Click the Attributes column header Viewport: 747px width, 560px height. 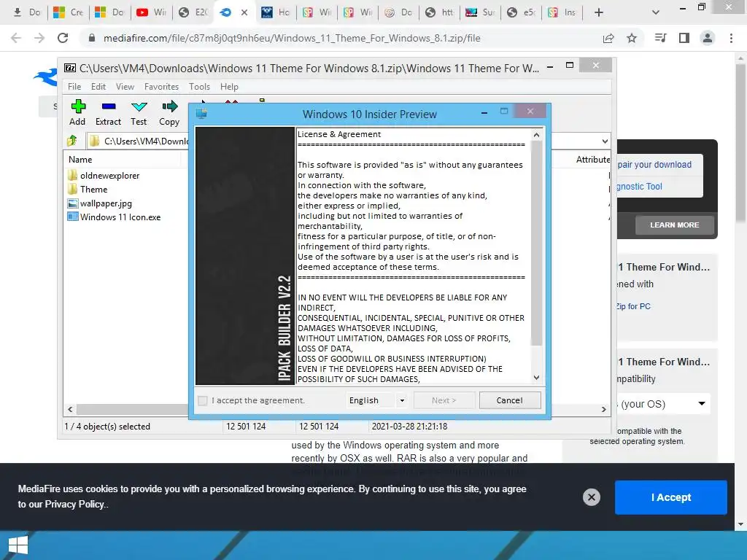[592, 160]
